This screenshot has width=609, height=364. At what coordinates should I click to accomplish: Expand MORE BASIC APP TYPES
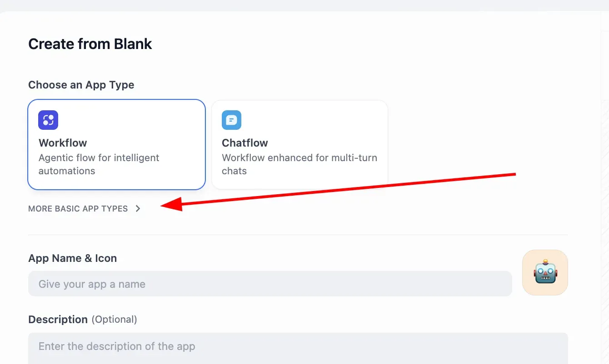pyautogui.click(x=85, y=209)
